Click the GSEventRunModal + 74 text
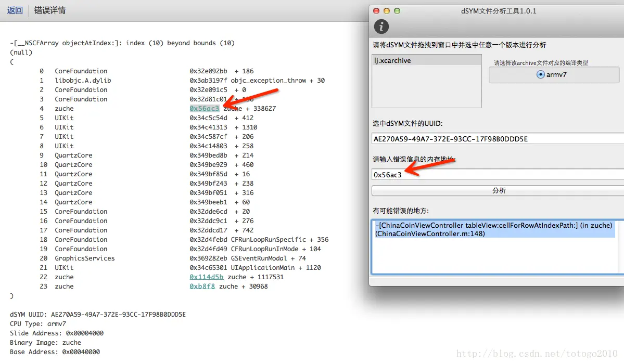 coord(268,258)
